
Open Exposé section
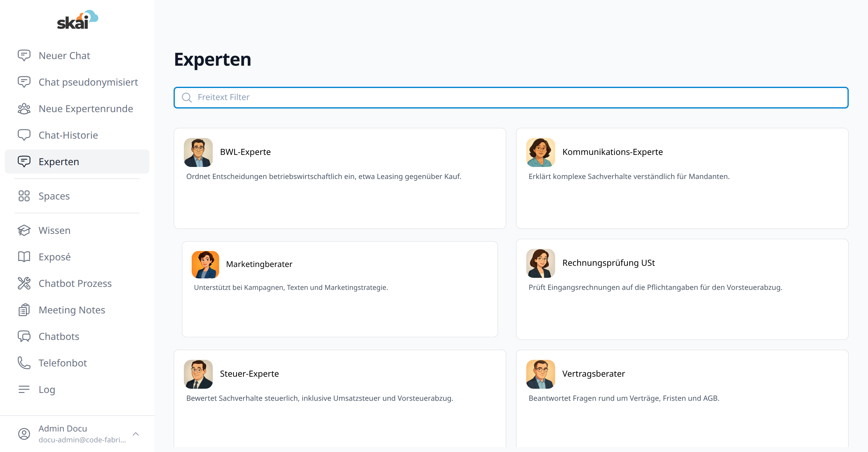pyautogui.click(x=77, y=257)
